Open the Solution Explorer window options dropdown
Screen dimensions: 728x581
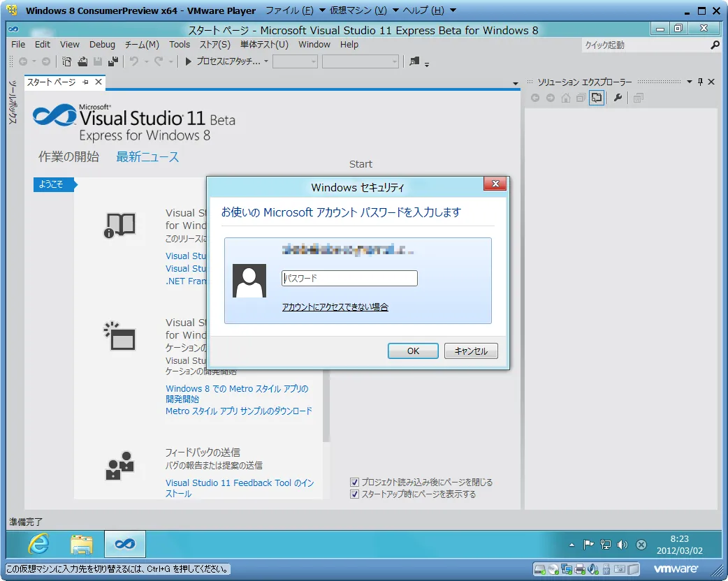690,82
